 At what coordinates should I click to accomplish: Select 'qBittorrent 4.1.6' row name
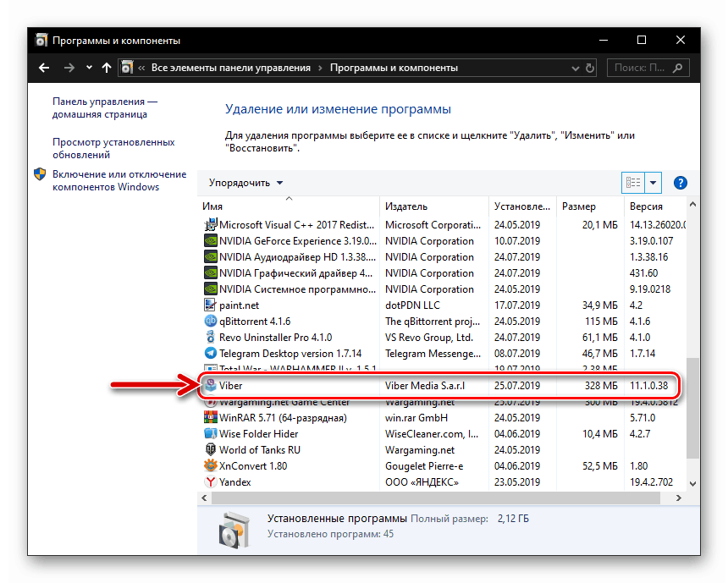255,322
